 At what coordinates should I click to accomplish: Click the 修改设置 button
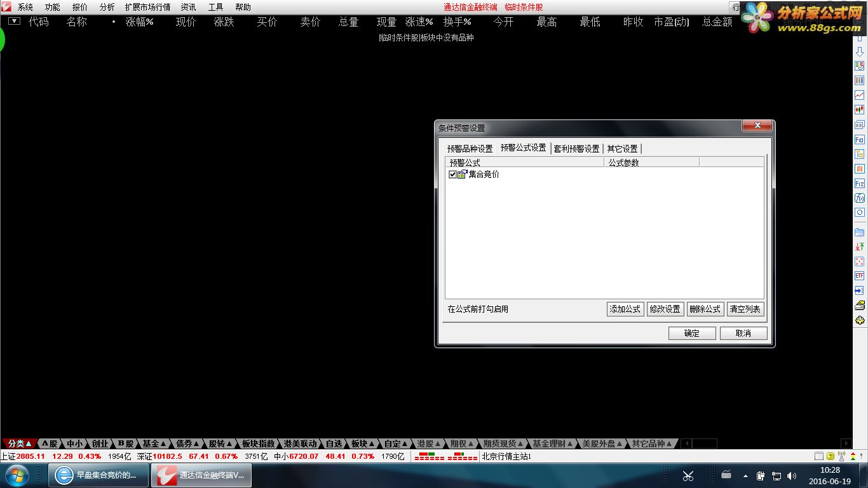click(x=665, y=309)
